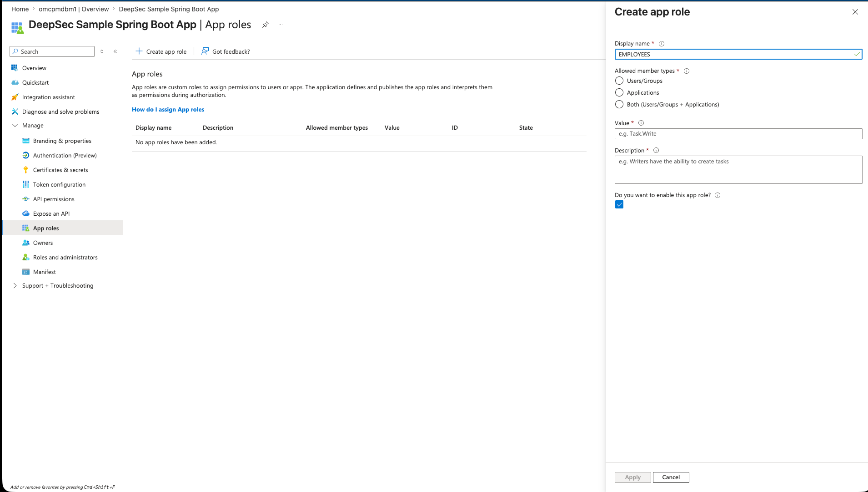868x492 pixels.
Task: Click the Allowed member types column header
Action: pos(336,127)
